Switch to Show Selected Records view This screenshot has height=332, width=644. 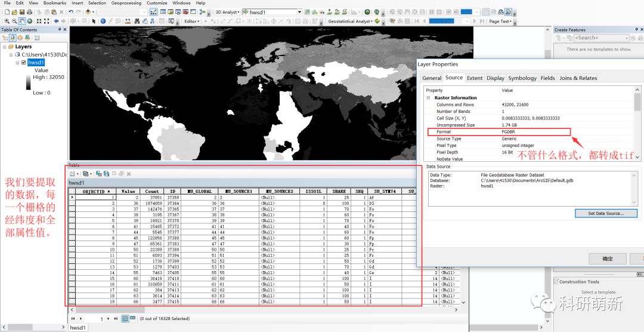click(133, 319)
